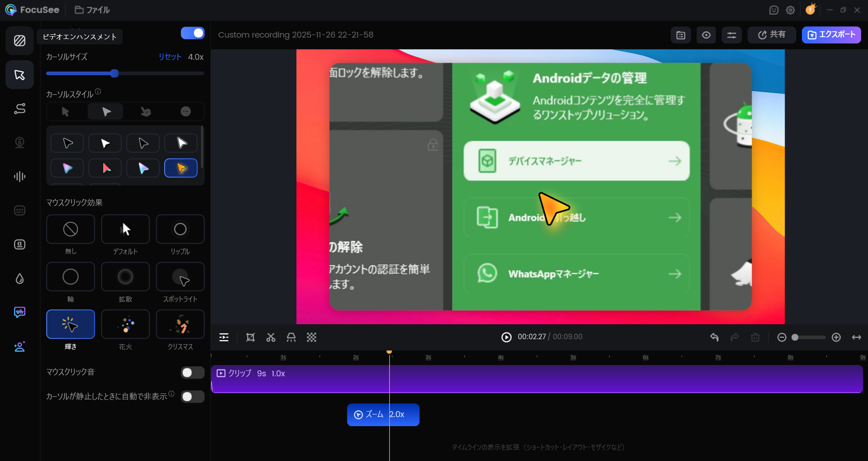This screenshot has height=461, width=868.
Task: Select the mosaic tool icon
Action: point(311,337)
